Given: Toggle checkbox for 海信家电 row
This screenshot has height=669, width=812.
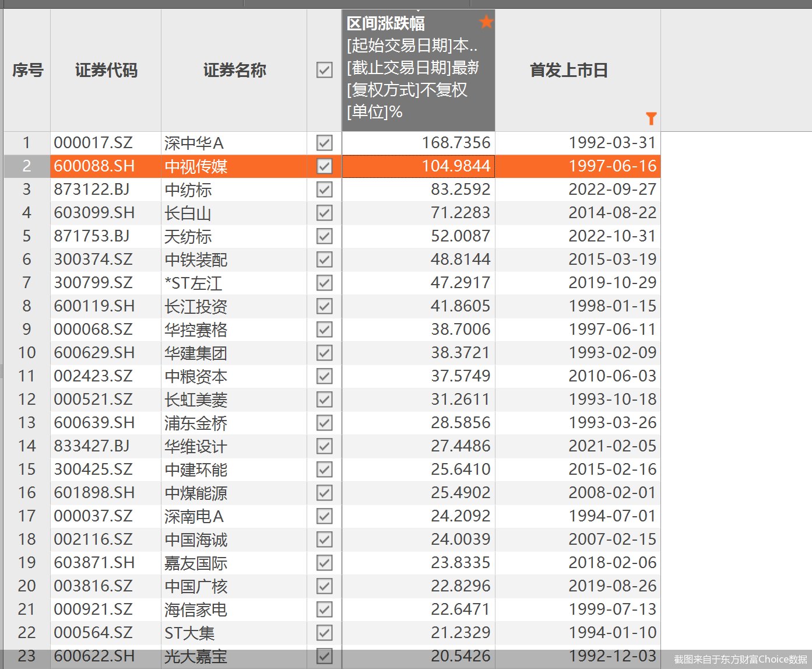Looking at the screenshot, I should [325, 610].
